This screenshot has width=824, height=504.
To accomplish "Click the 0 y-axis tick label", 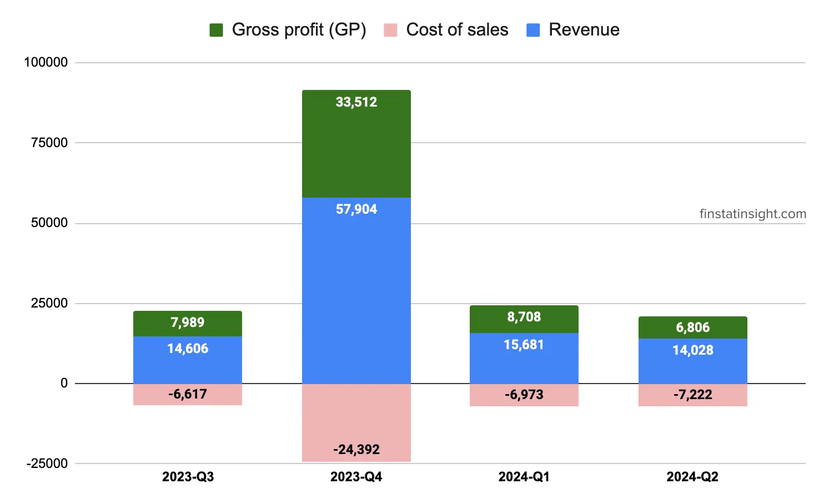I will pyautogui.click(x=64, y=383).
